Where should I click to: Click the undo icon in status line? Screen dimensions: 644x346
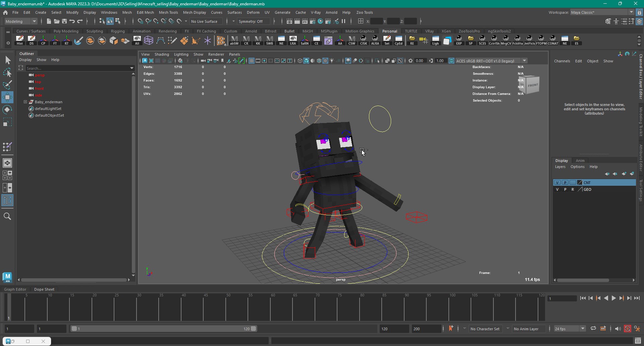72,21
